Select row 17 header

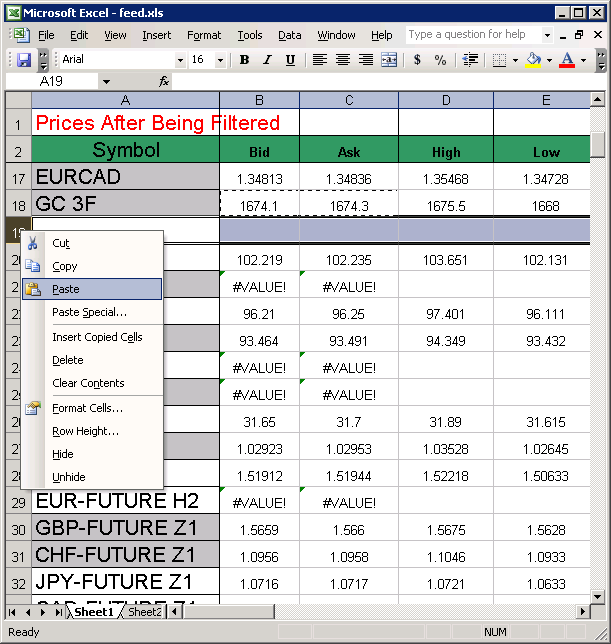coord(18,177)
